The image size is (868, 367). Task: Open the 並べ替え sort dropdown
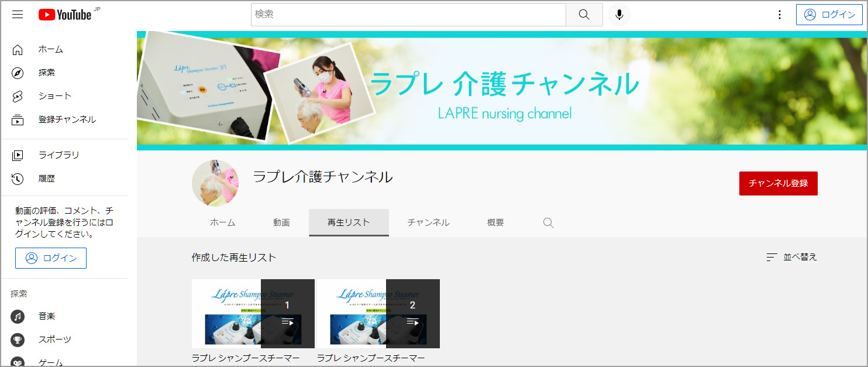click(791, 257)
